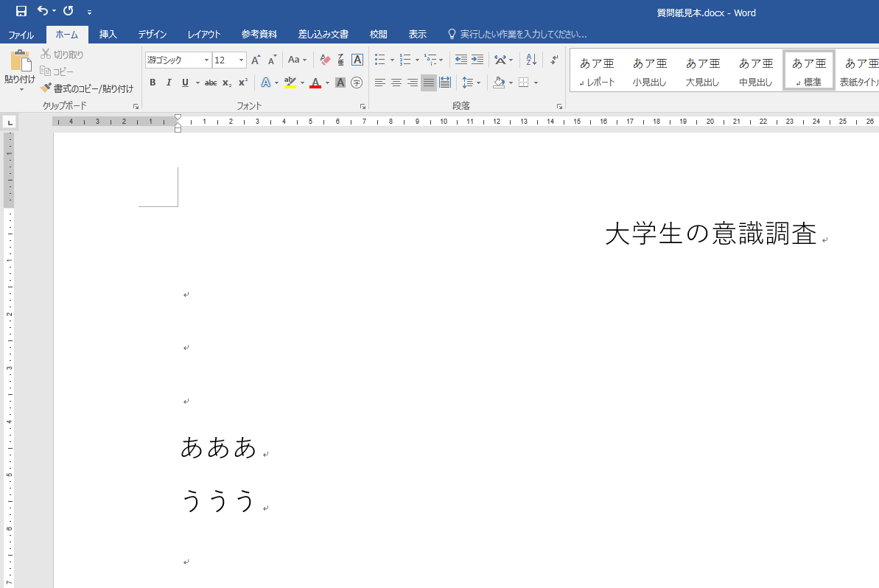Apply red font color
This screenshot has height=588, width=879.
(x=315, y=83)
